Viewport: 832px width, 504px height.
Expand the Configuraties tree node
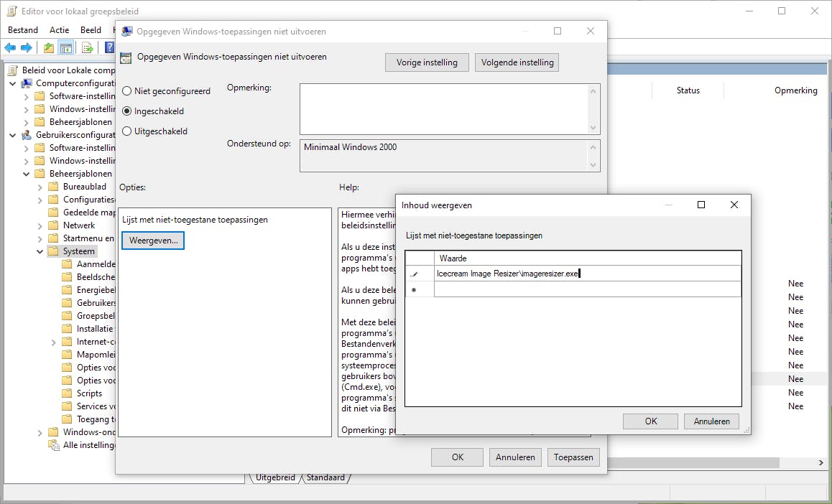[x=40, y=200]
